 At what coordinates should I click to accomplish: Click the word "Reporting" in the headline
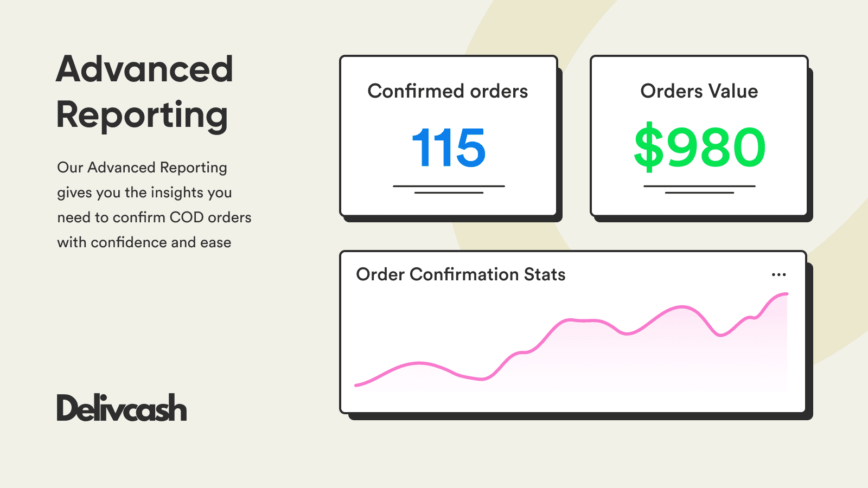coord(142,115)
